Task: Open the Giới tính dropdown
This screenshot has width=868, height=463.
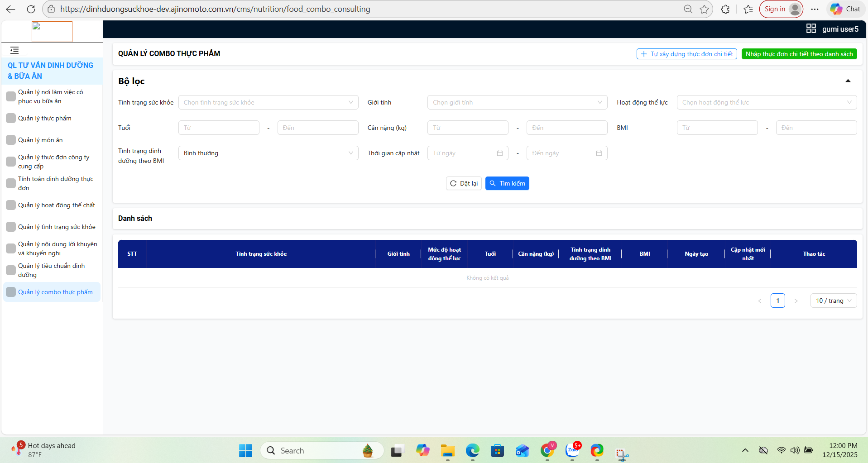Action: 517,102
